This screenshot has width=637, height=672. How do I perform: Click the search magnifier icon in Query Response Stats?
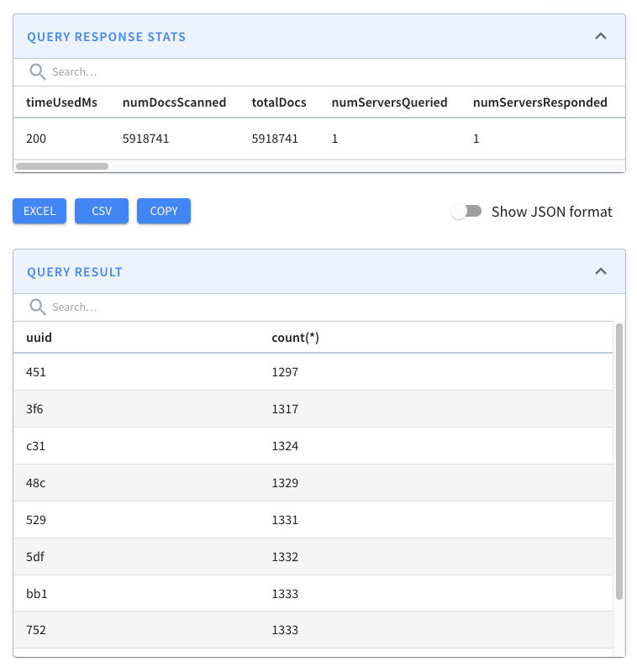[x=38, y=72]
